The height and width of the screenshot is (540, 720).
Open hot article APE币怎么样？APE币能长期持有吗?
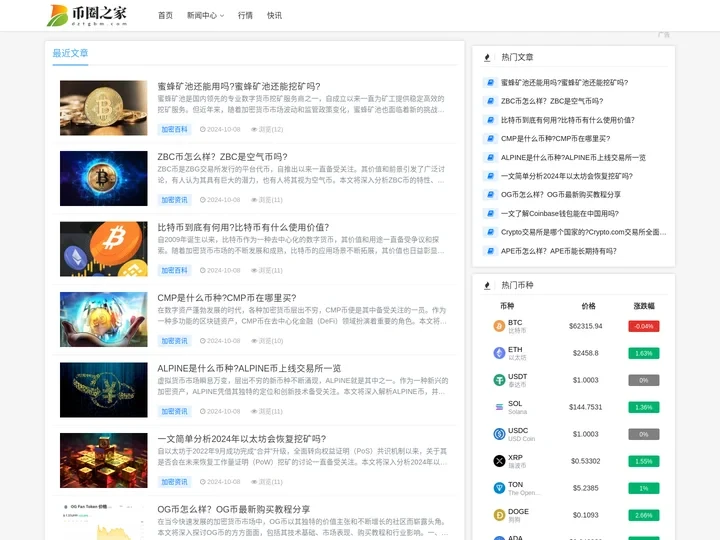(559, 251)
